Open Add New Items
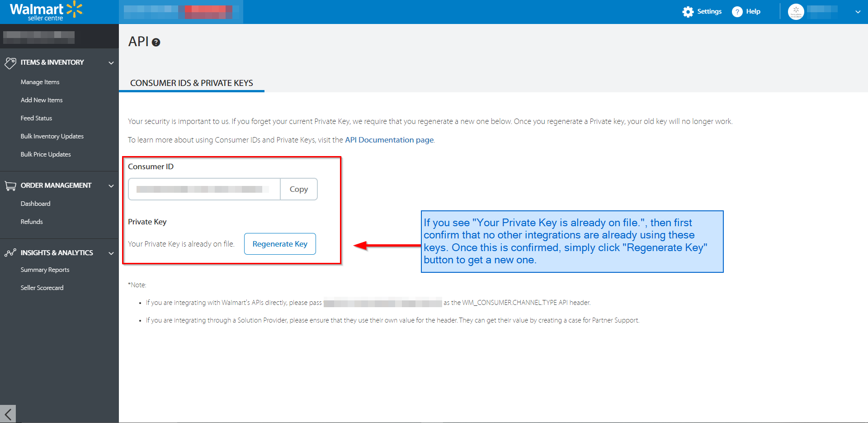Viewport: 868px width, 423px height. [42, 100]
